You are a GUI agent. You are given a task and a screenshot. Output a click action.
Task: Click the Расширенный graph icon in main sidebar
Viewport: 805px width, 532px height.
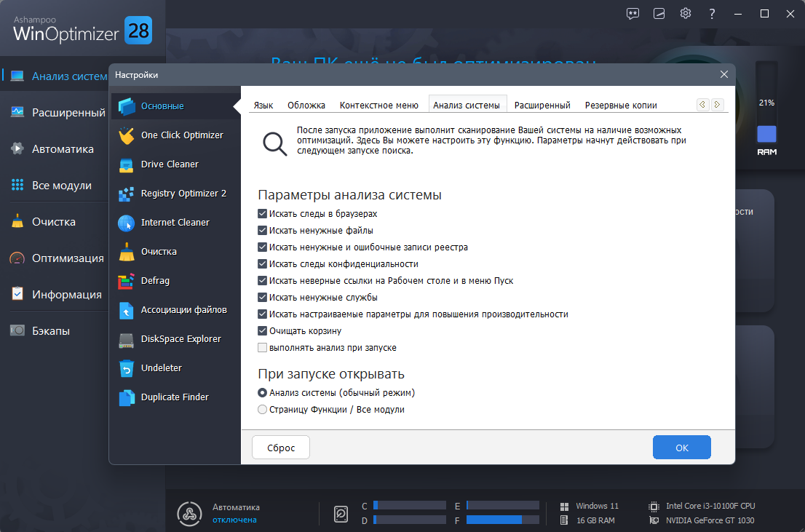coord(17,112)
